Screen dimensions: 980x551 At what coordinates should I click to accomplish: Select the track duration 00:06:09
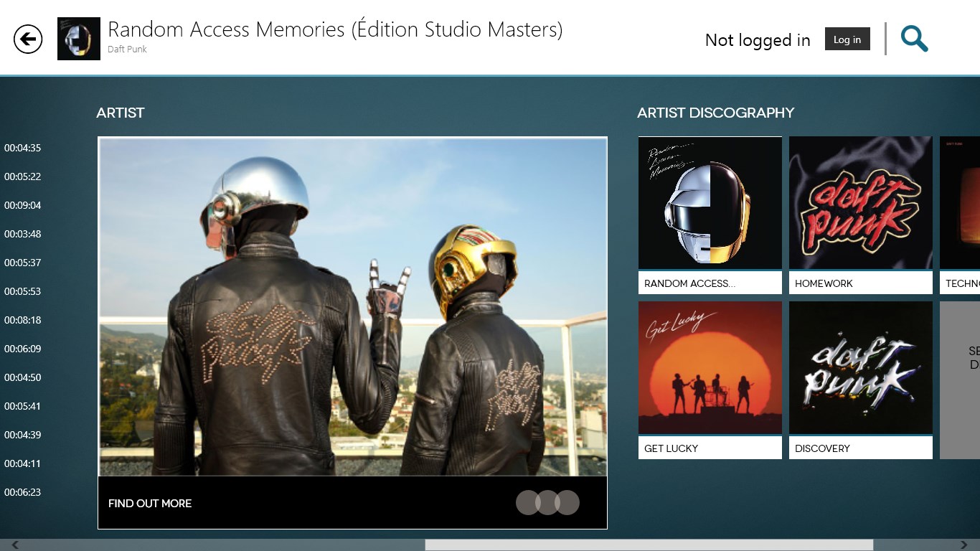22,349
